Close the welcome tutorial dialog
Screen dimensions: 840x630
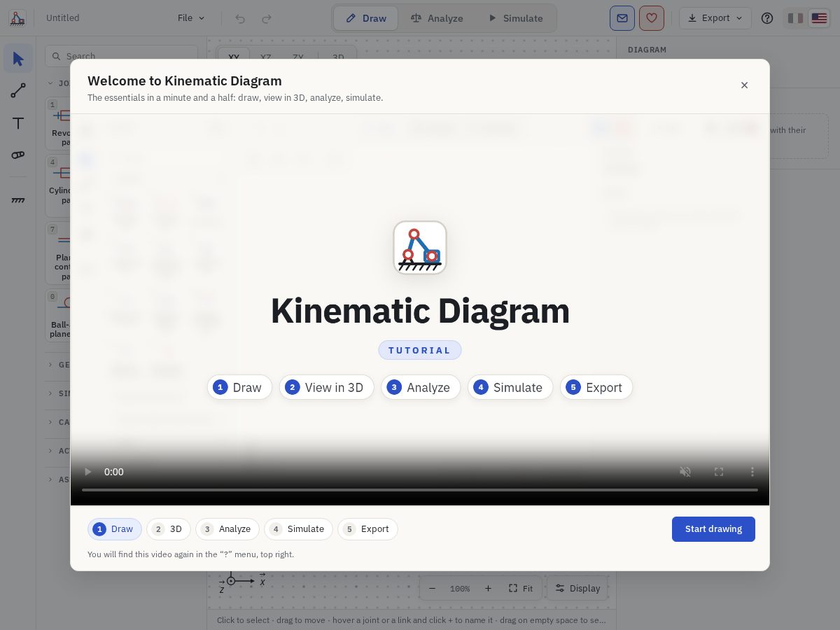coord(744,85)
